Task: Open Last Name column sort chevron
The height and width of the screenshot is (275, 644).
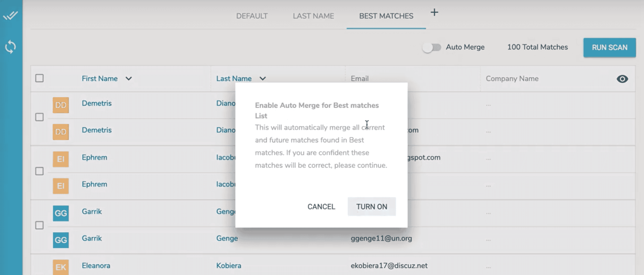Action: pos(263,79)
